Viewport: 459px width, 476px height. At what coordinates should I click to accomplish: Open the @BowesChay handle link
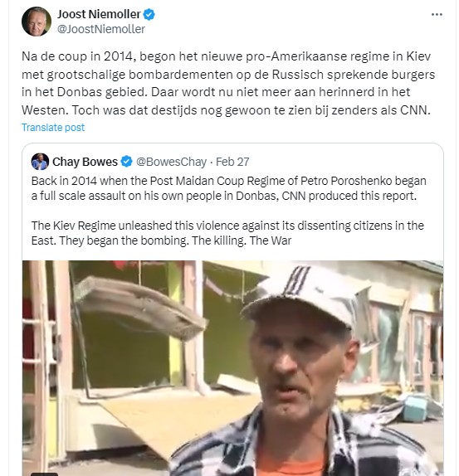[171, 162]
